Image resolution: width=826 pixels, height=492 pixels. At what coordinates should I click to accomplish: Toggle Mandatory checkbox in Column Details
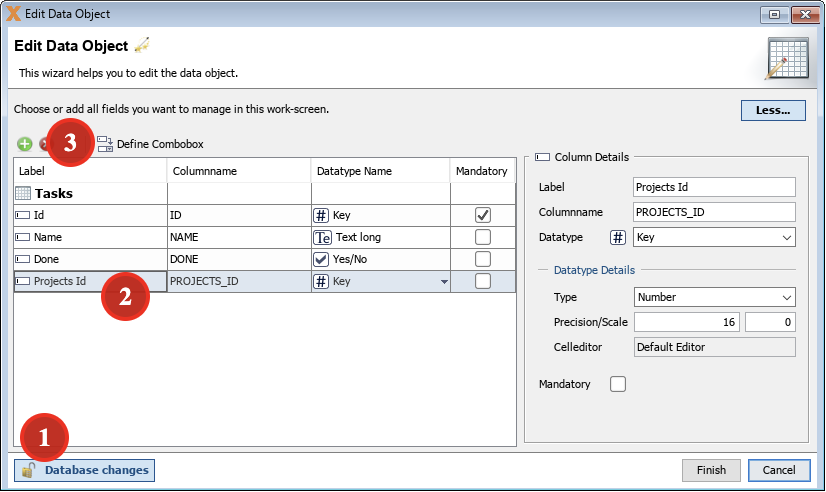[x=618, y=384]
